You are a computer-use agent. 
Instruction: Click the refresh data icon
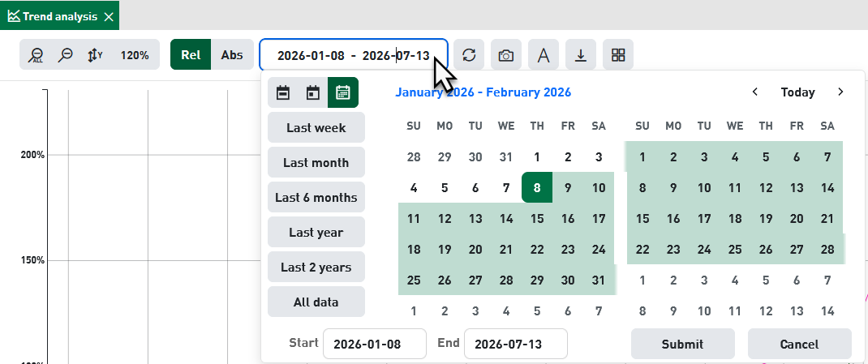(469, 55)
